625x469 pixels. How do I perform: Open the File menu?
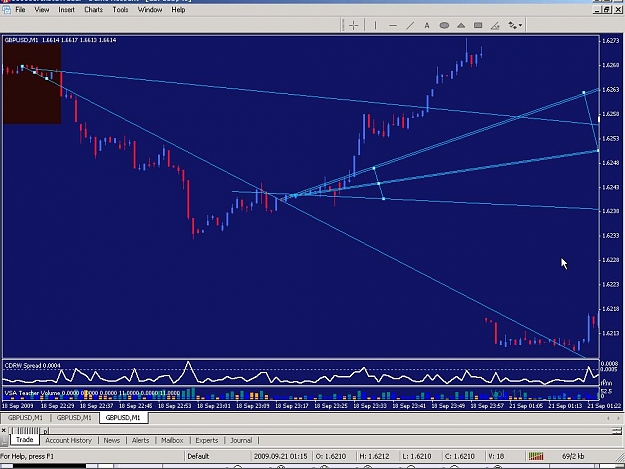(x=20, y=10)
